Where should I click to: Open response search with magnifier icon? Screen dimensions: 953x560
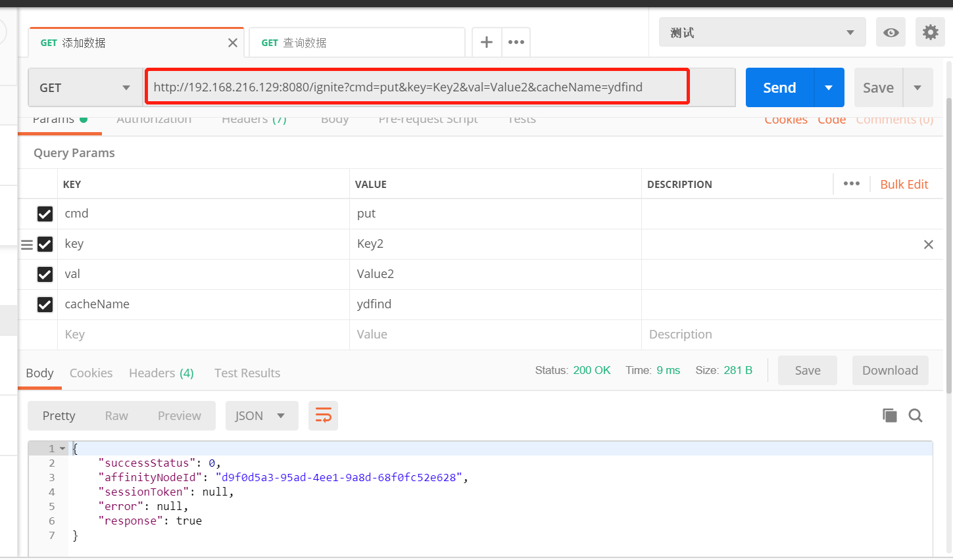(x=916, y=415)
